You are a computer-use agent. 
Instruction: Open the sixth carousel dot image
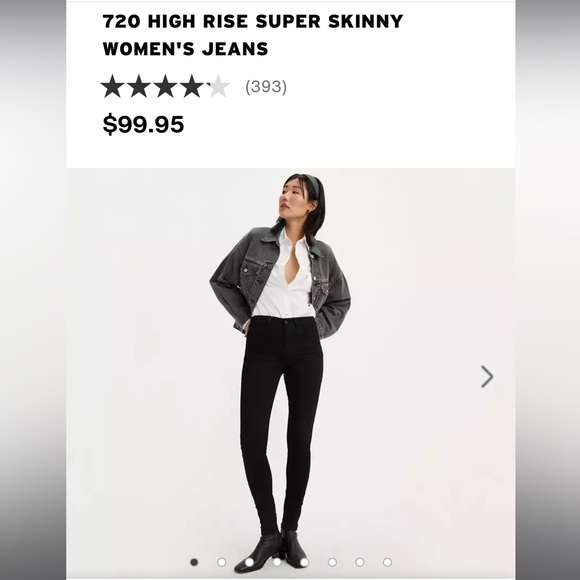(x=332, y=562)
